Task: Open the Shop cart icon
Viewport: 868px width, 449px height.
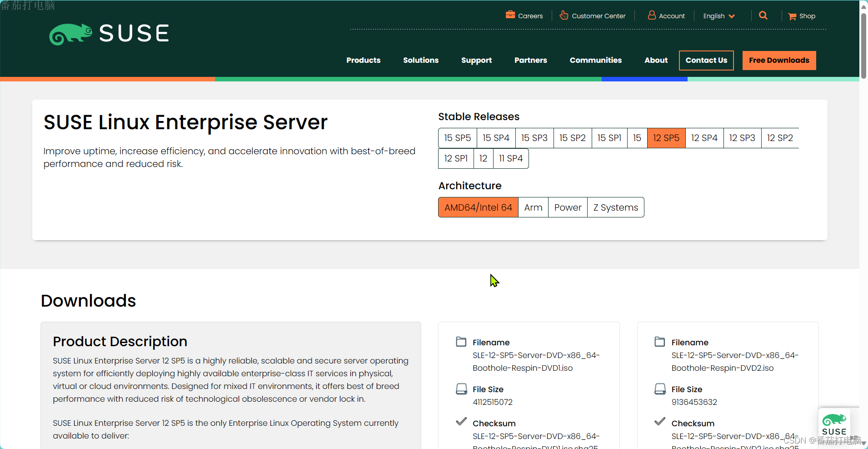Action: tap(792, 15)
